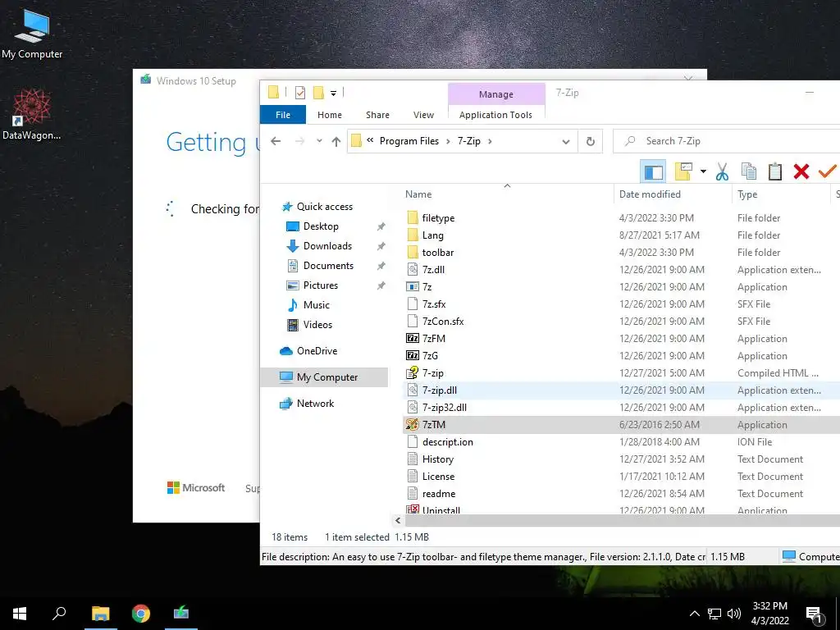The height and width of the screenshot is (630, 840).
Task: Click the red X Delete icon
Action: click(801, 172)
